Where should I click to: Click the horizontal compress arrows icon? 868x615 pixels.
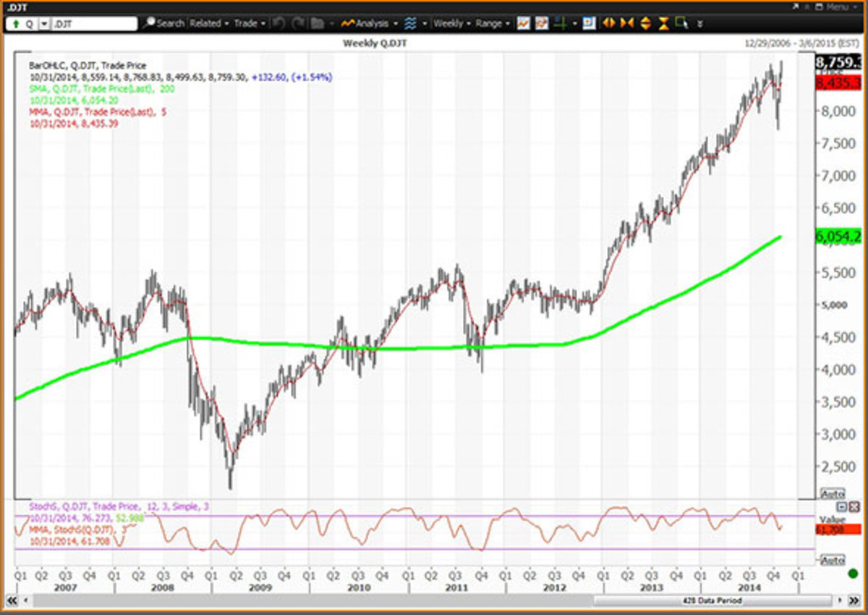coord(626,23)
